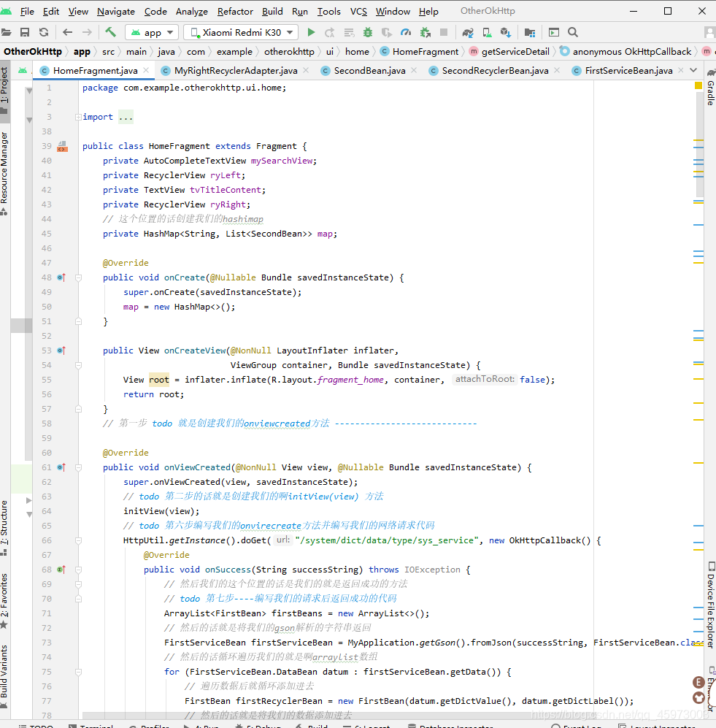
Task: Toggle the Gradle tool window
Action: [710, 88]
